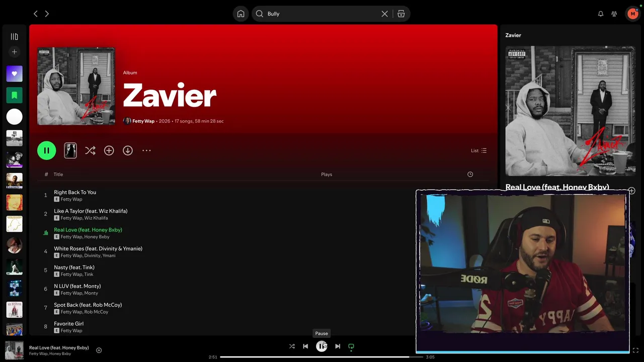Toggle shuffle for Zavier album
This screenshot has width=644, height=362.
click(90, 150)
